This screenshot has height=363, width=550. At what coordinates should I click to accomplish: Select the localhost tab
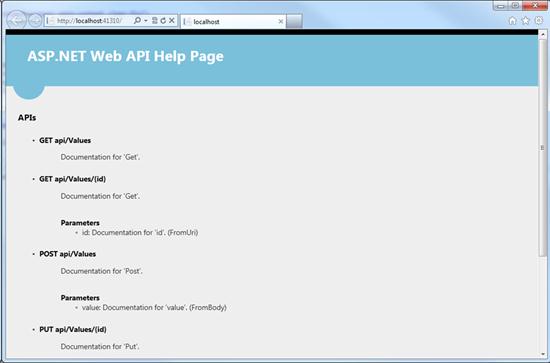pyautogui.click(x=233, y=21)
